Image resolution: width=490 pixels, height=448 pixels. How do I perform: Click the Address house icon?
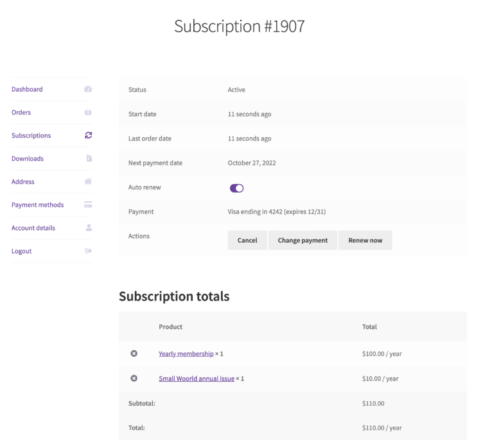[89, 182]
